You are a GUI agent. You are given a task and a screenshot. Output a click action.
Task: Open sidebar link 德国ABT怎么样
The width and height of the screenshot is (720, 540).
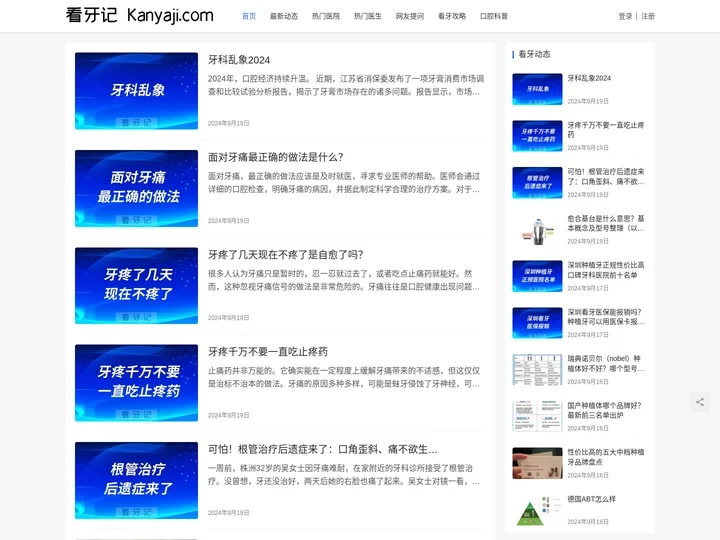click(591, 499)
